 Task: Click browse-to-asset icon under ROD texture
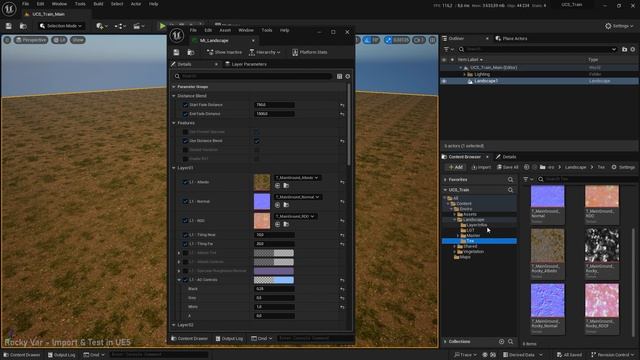coord(286,224)
